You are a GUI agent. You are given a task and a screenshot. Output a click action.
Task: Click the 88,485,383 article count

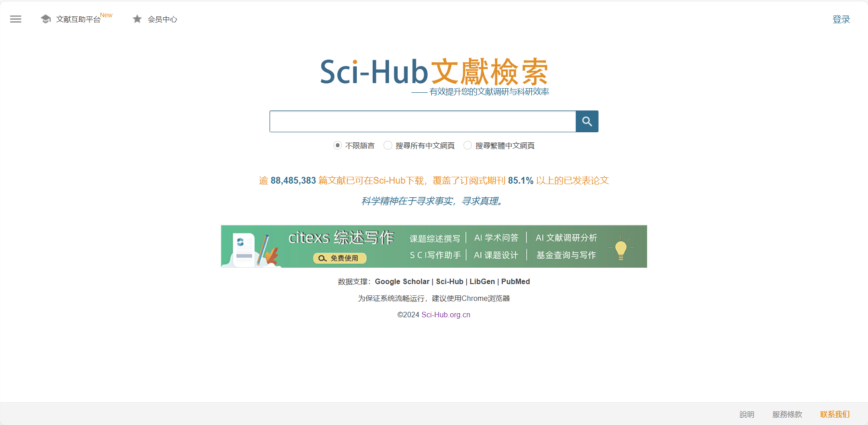(293, 180)
